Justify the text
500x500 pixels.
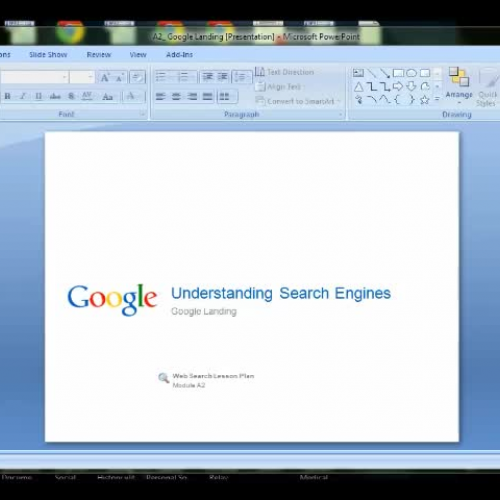pos(207,97)
